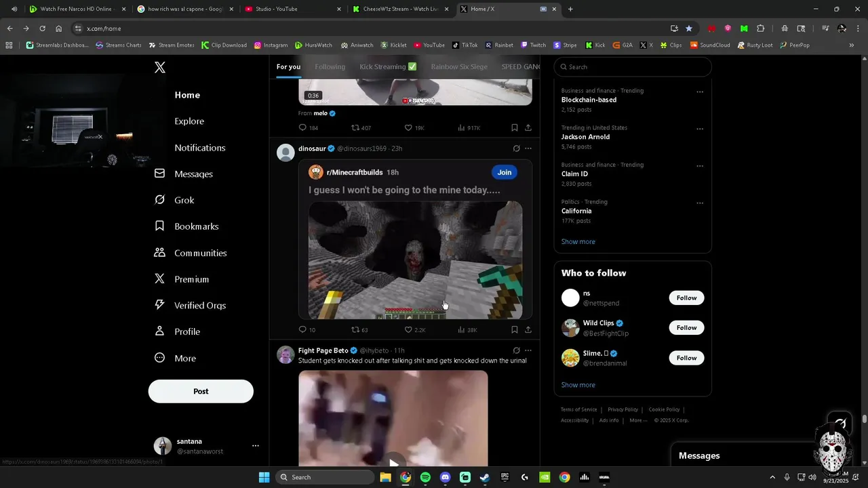Open the Kick bookmark in bookmarks bar

(x=595, y=45)
